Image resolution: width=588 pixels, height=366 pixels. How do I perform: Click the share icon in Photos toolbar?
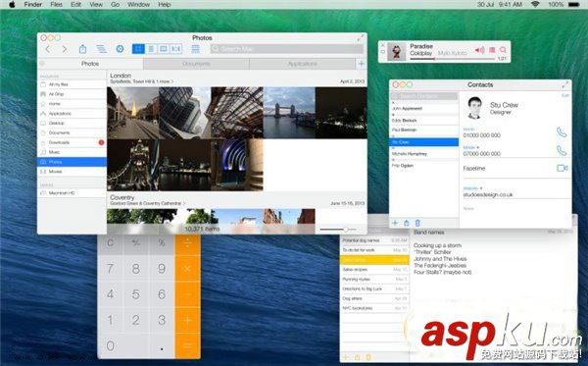pos(82,49)
